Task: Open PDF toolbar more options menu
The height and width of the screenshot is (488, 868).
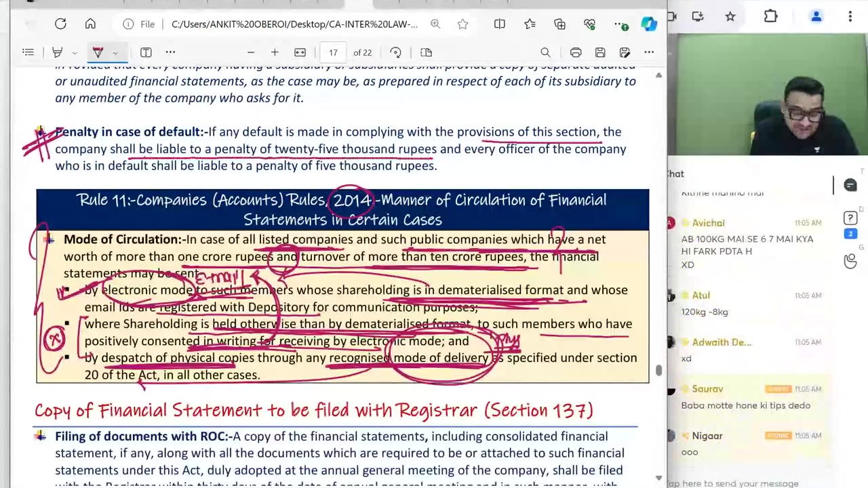Action: 649,52
